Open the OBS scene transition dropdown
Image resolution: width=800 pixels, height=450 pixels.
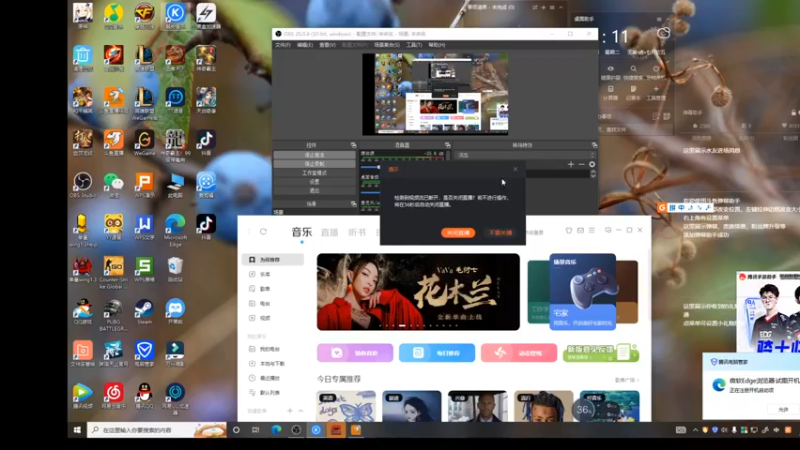point(524,155)
